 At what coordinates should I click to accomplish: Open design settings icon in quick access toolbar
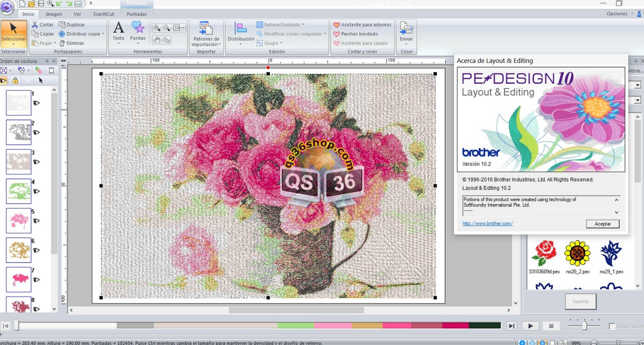pos(78,4)
